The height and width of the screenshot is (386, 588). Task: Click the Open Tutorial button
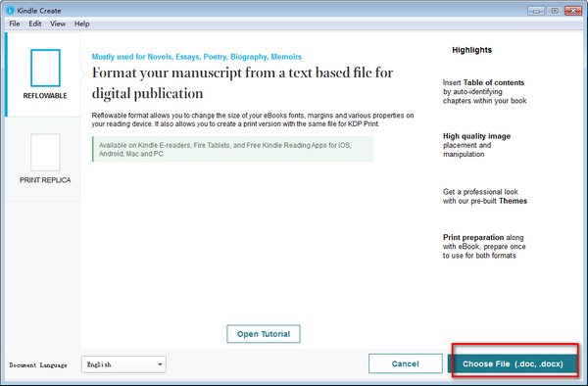pyautogui.click(x=264, y=334)
